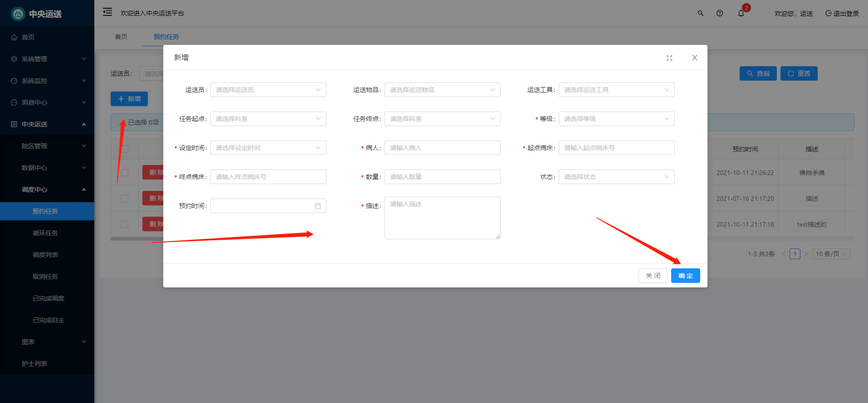
Task: Open the 等级 dropdown
Action: tap(617, 119)
